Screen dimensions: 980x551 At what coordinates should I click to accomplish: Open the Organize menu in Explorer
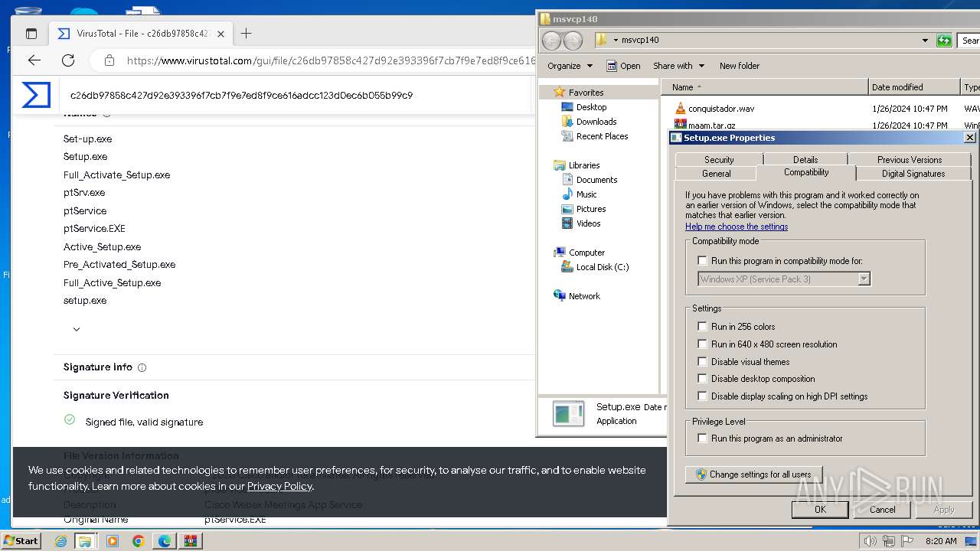(x=570, y=66)
